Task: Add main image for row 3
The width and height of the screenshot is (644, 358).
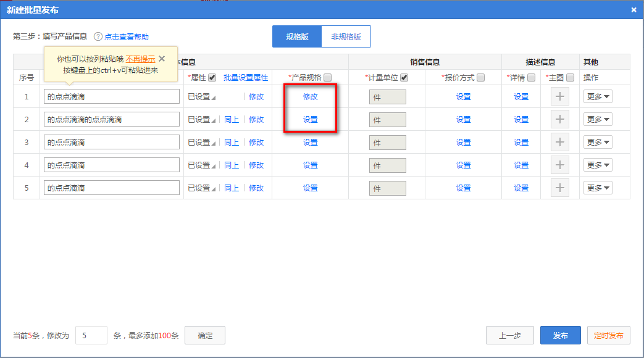Action: coord(560,143)
